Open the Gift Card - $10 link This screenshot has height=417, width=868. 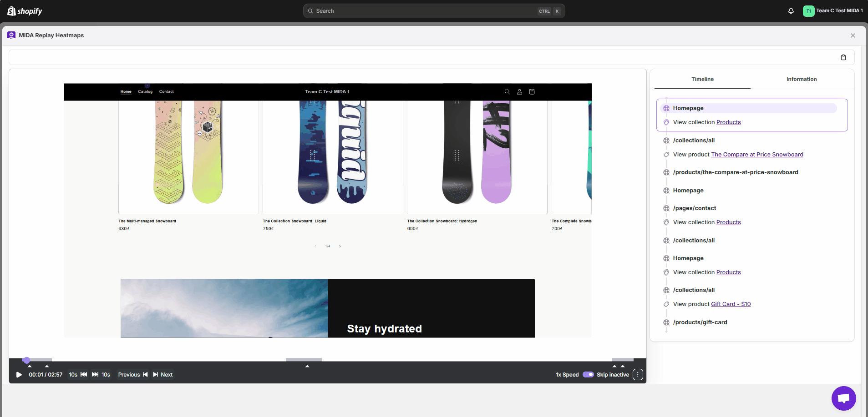[x=731, y=304]
